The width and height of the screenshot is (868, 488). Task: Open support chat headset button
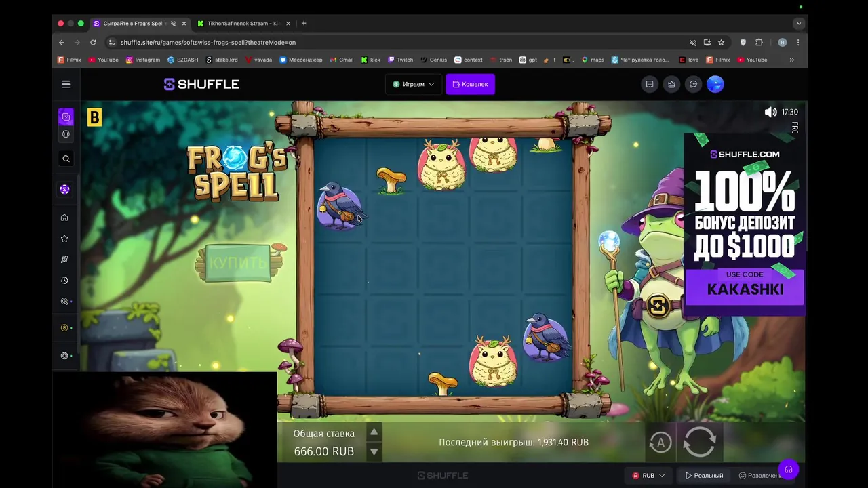[x=789, y=469]
